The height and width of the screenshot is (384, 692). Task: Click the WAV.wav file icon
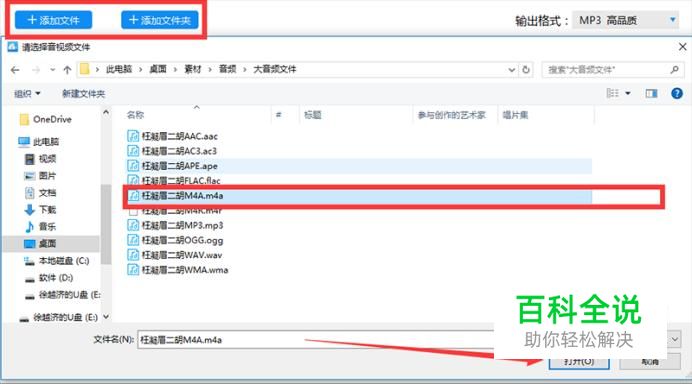[x=133, y=255]
